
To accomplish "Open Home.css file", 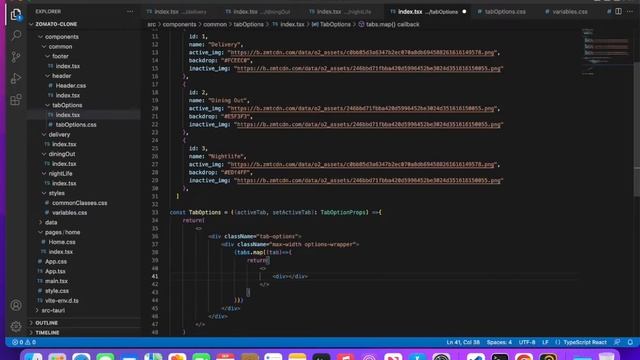I will click(62, 242).
